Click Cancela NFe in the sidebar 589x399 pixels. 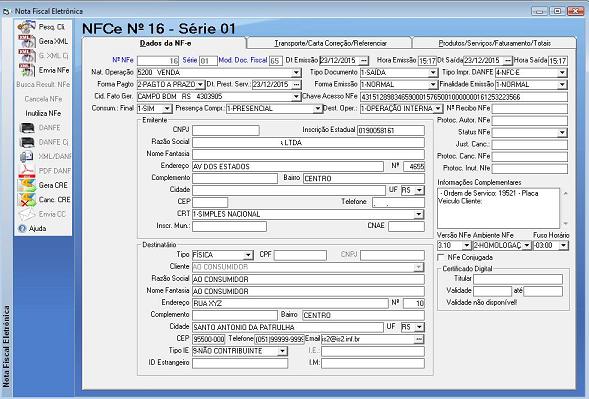coord(43,99)
